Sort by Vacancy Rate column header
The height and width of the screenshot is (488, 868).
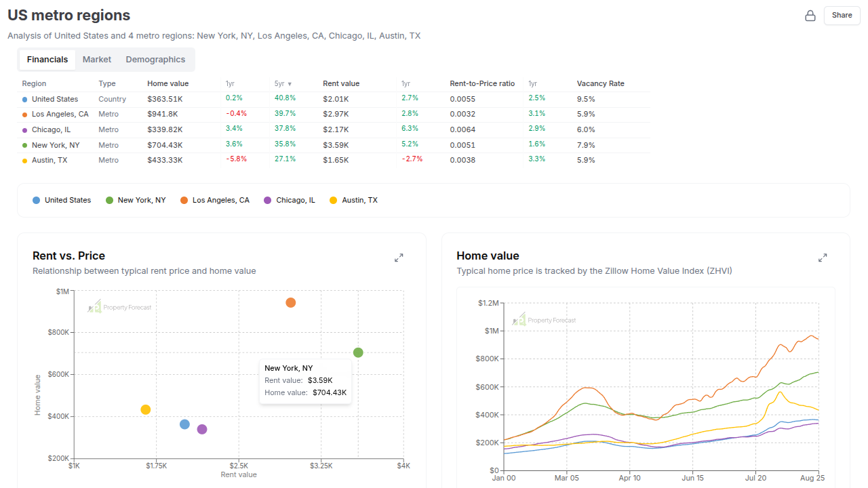(x=600, y=84)
